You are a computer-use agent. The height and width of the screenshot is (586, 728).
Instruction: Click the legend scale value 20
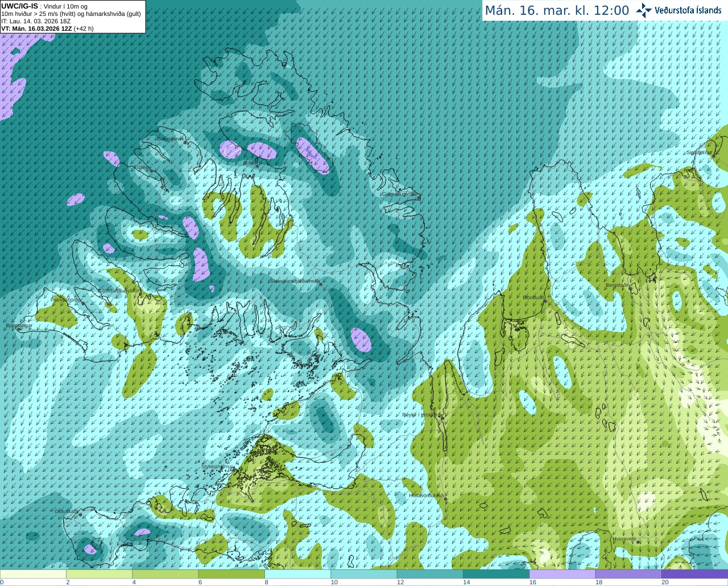click(x=665, y=582)
